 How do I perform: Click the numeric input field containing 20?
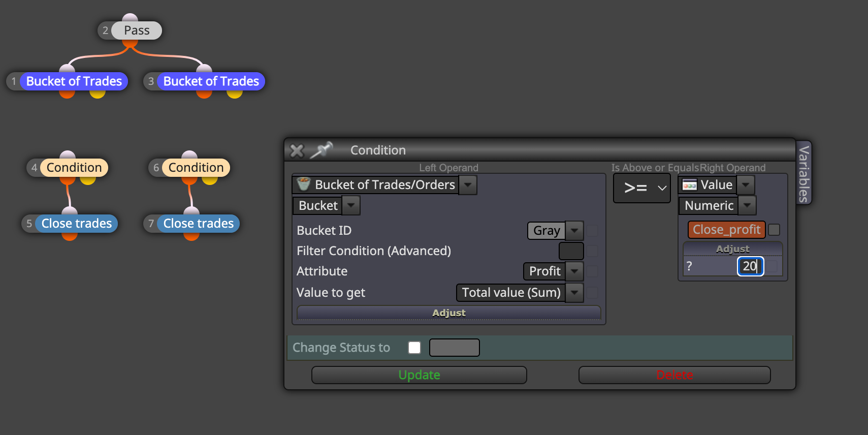tap(750, 266)
